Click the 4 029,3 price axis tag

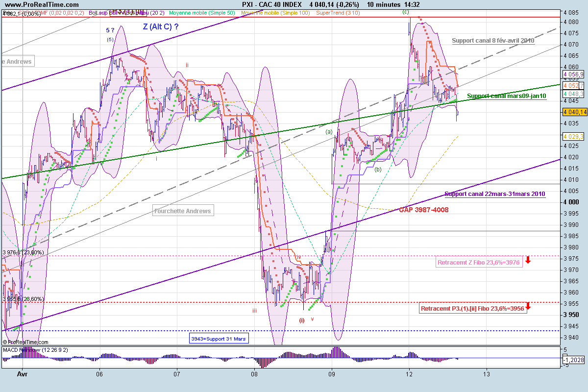point(574,137)
